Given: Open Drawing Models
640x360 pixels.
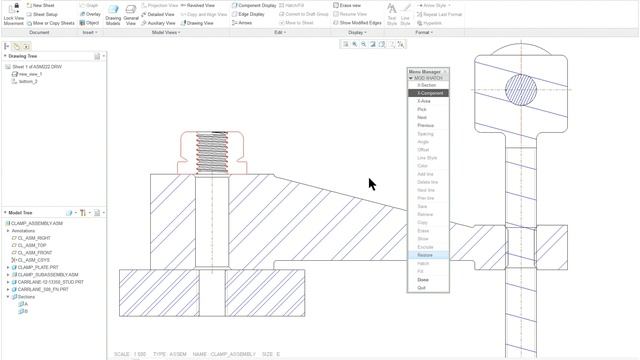Looking at the screenshot, I should (113, 15).
